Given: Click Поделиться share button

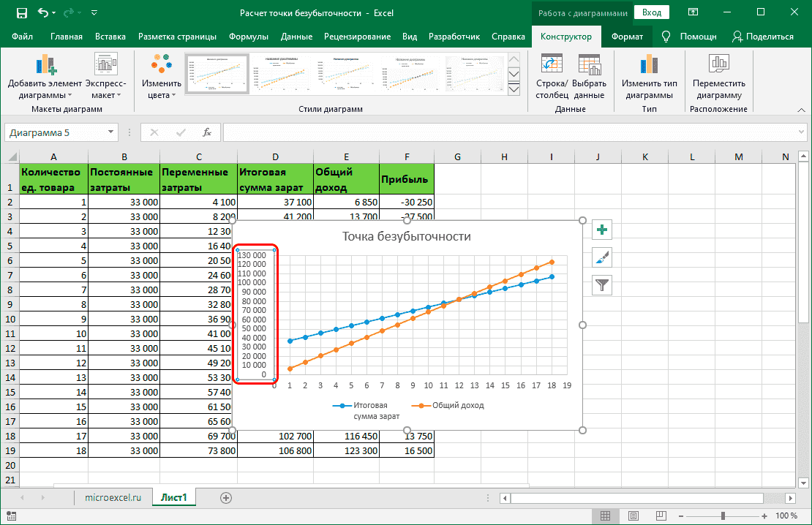Looking at the screenshot, I should point(763,37).
